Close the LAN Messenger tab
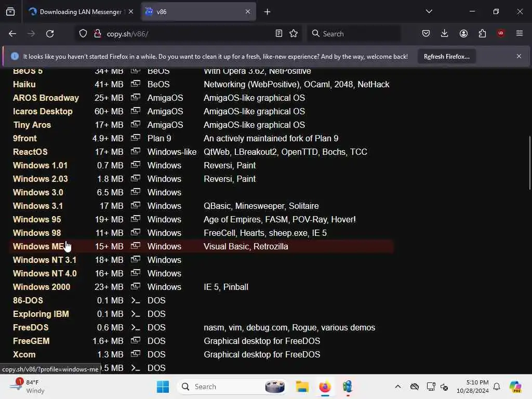532x399 pixels. 131,12
